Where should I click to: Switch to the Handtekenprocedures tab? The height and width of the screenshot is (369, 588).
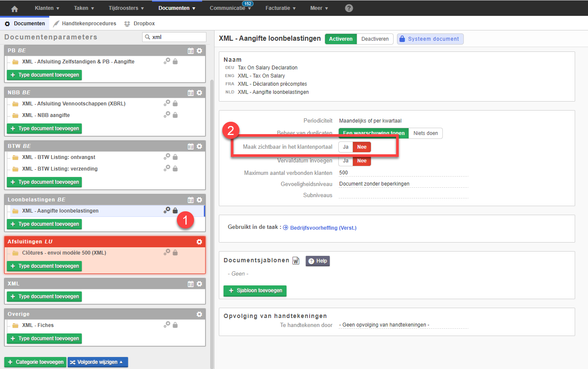[x=85, y=24]
